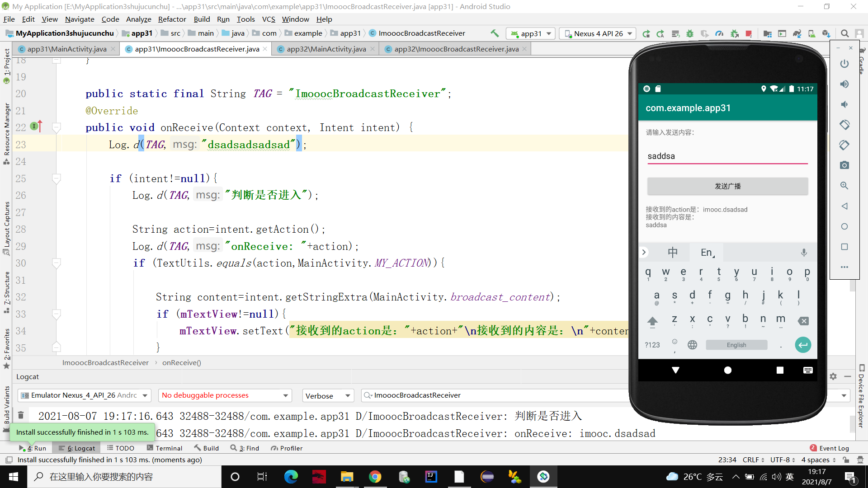The height and width of the screenshot is (488, 868).
Task: Tap the 发送广播 button in emulator
Action: click(x=727, y=186)
